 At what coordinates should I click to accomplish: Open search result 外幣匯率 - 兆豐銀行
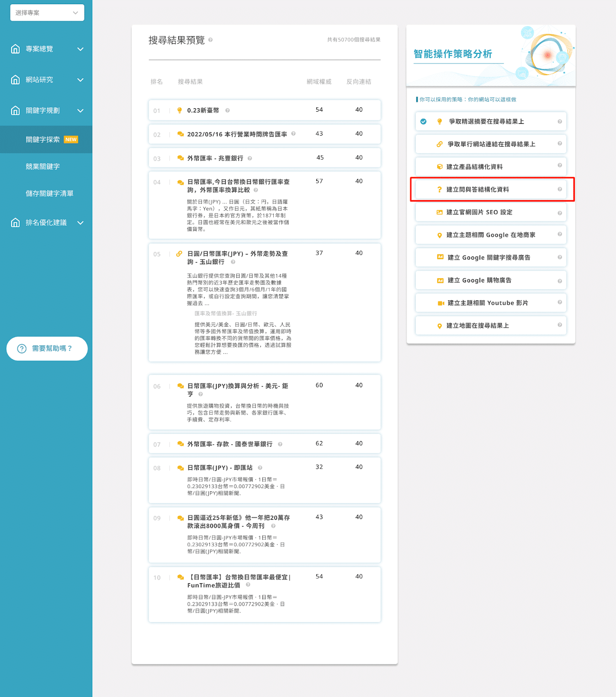click(215, 159)
